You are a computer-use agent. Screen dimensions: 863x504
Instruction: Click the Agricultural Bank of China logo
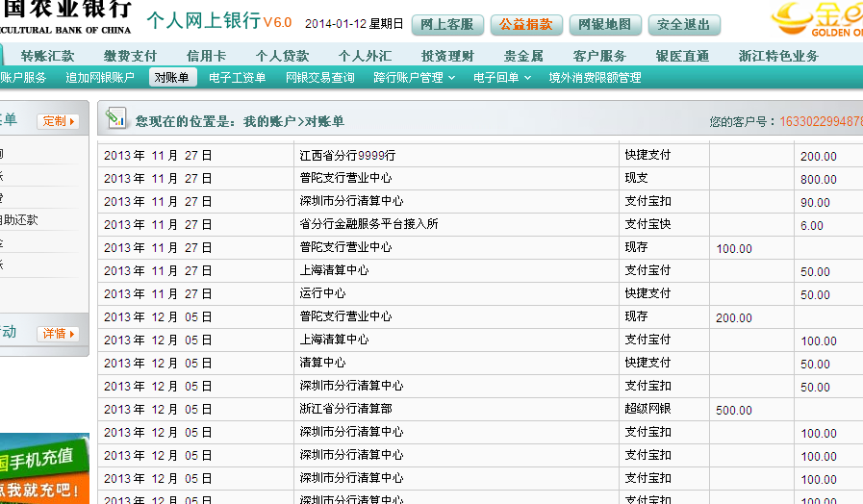[x=65, y=17]
